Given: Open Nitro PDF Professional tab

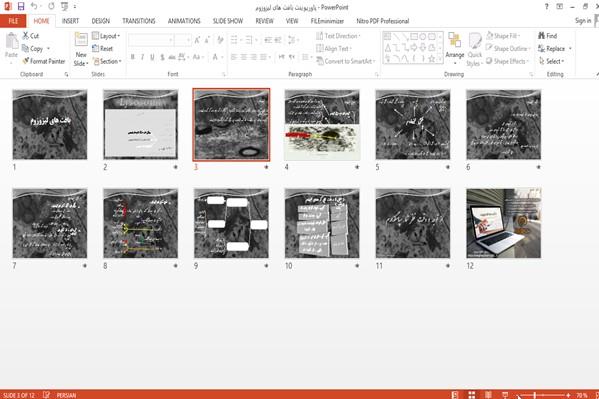Looking at the screenshot, I should tap(382, 21).
